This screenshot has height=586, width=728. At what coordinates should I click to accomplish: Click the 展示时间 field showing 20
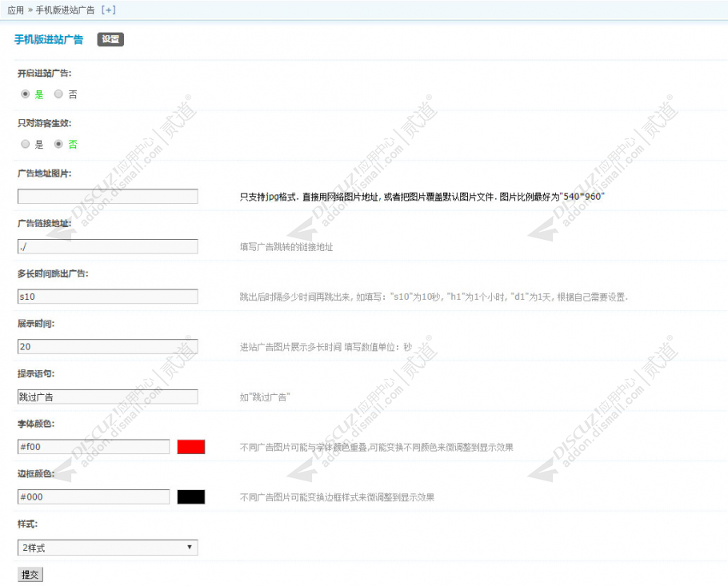click(108, 347)
